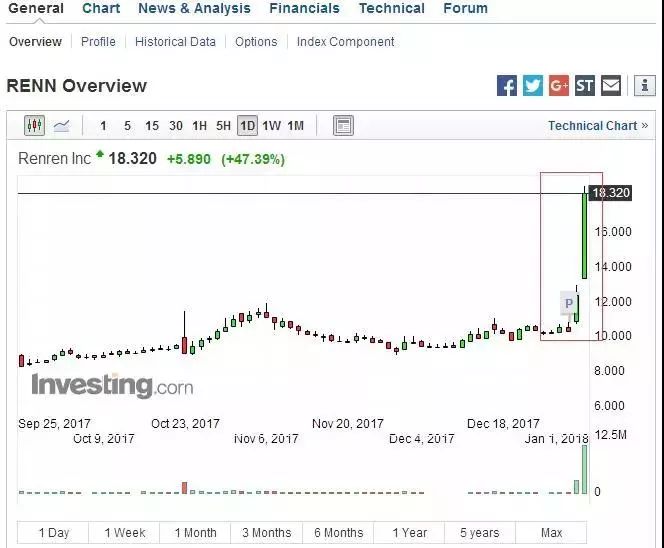Go to Index Component sub-tab
The height and width of the screenshot is (548, 664).
(x=346, y=42)
